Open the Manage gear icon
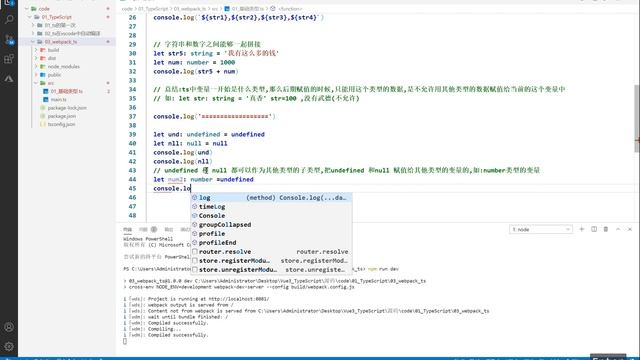Screen dimensions: 640x360 [9, 347]
